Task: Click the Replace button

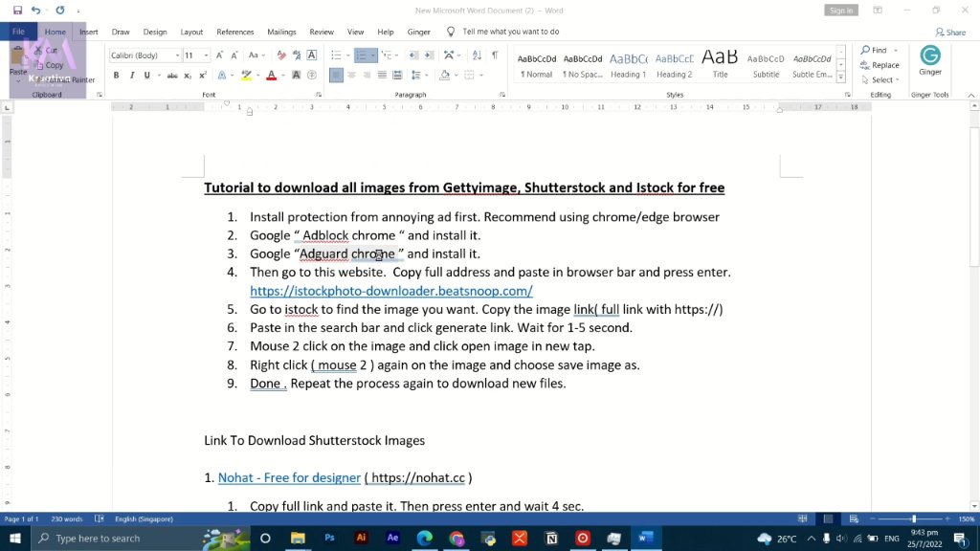Action: tap(880, 65)
